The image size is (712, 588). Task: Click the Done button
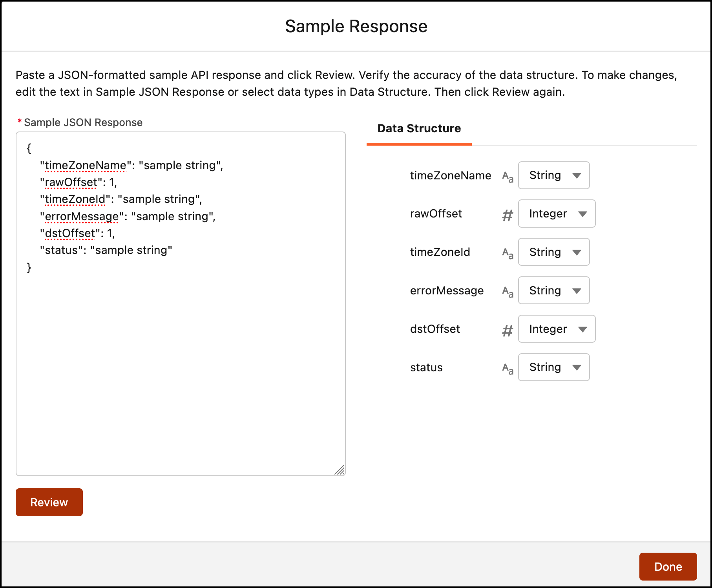668,566
